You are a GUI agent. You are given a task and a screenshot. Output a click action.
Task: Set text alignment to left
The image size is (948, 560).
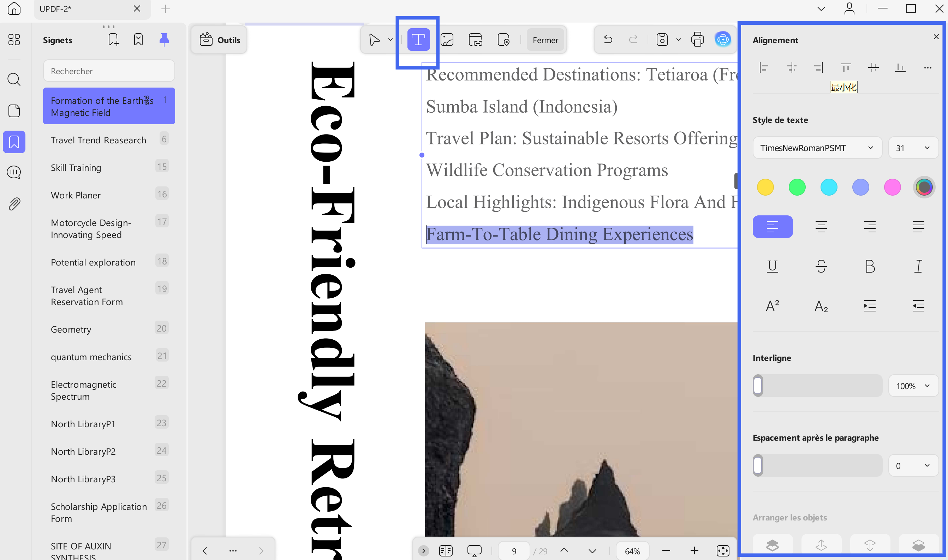pos(773,227)
